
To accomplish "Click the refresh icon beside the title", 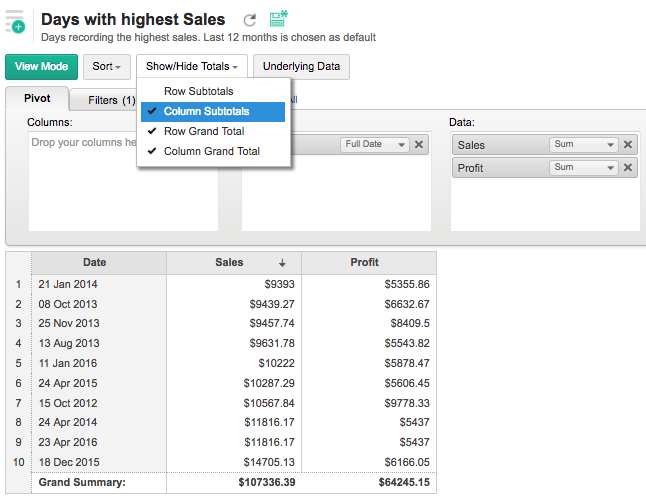I will coord(250,19).
